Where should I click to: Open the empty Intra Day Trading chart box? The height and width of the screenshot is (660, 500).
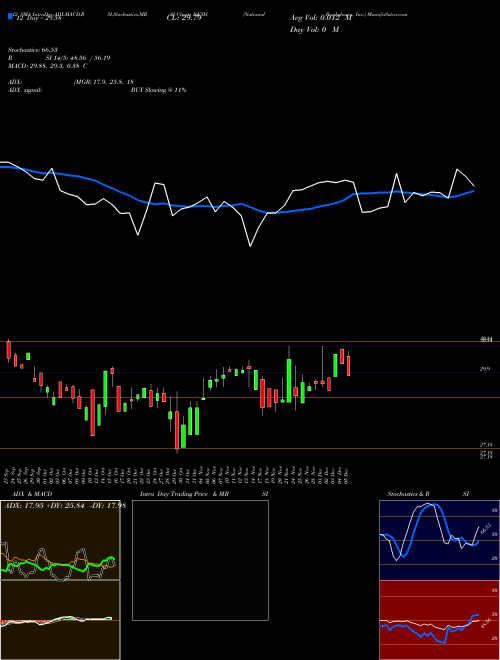coord(200,560)
